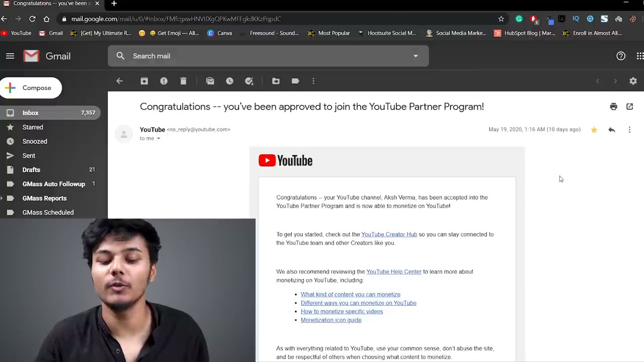Close the Congratulations browser tab
Image resolution: width=644 pixels, height=362 pixels.
coord(97,4)
